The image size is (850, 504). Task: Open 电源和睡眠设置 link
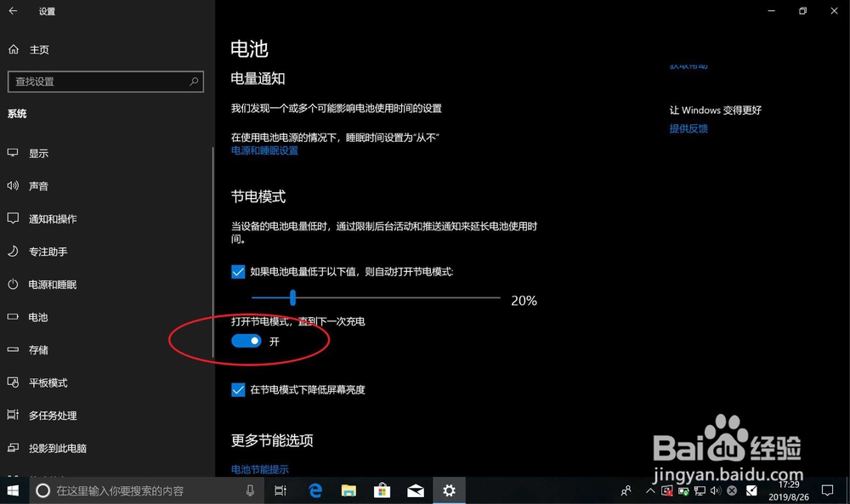(263, 150)
